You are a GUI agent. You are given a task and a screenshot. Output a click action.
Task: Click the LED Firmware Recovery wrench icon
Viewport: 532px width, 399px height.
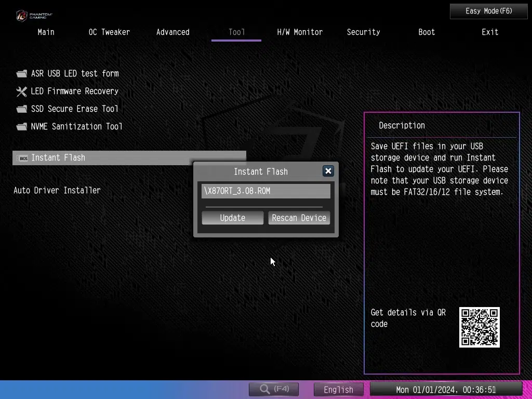[x=21, y=91]
